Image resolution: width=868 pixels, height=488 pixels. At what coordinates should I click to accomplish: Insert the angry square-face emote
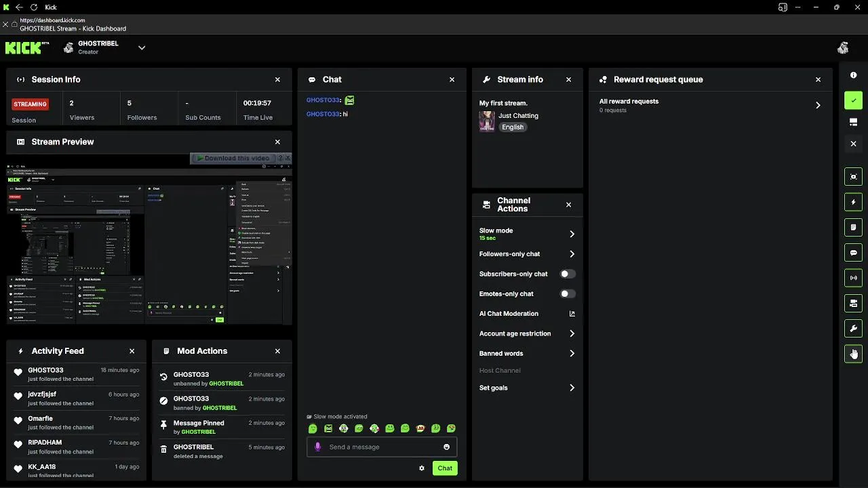tap(328, 428)
